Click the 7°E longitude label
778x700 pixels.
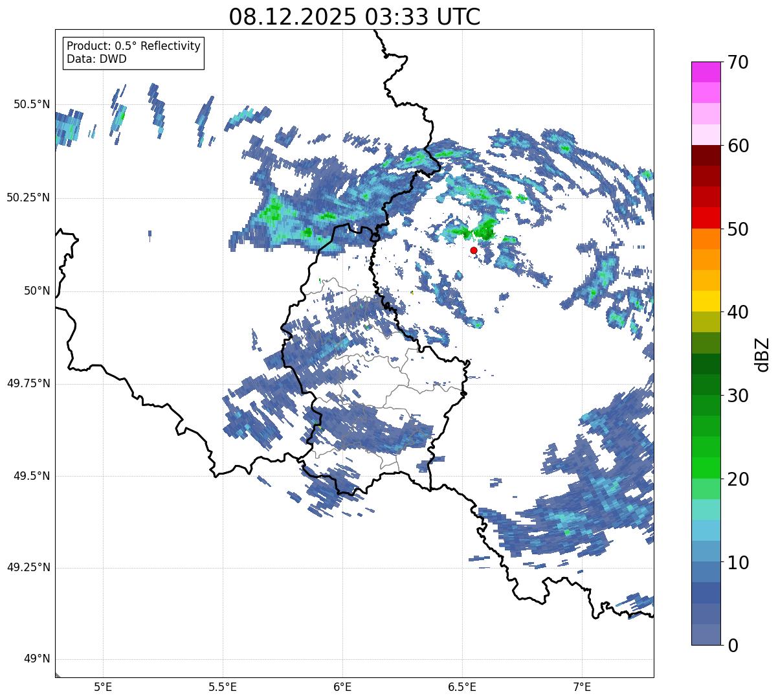tap(582, 686)
